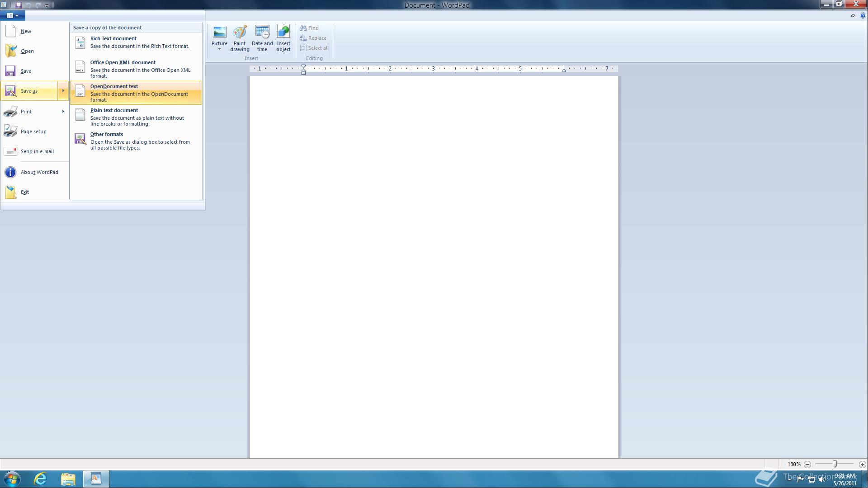Click the Office Open XML DOCX icon
868x488 pixels.
click(80, 66)
